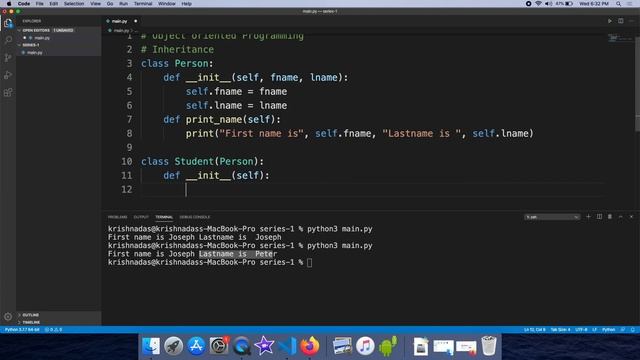Viewport: 640px width, 360px height.
Task: Open the Run menu
Action: click(123, 4)
